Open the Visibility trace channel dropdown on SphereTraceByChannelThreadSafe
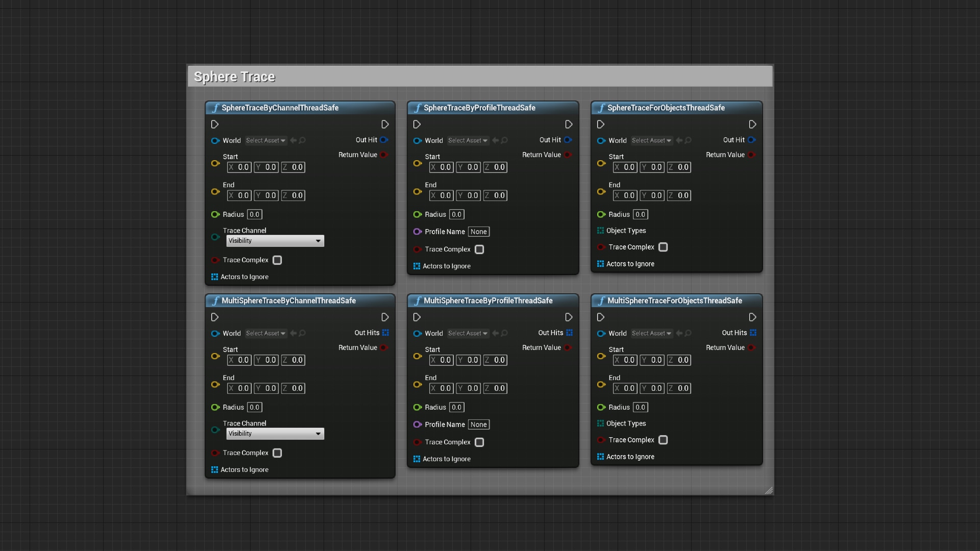Viewport: 980px width, 551px height. pos(275,241)
